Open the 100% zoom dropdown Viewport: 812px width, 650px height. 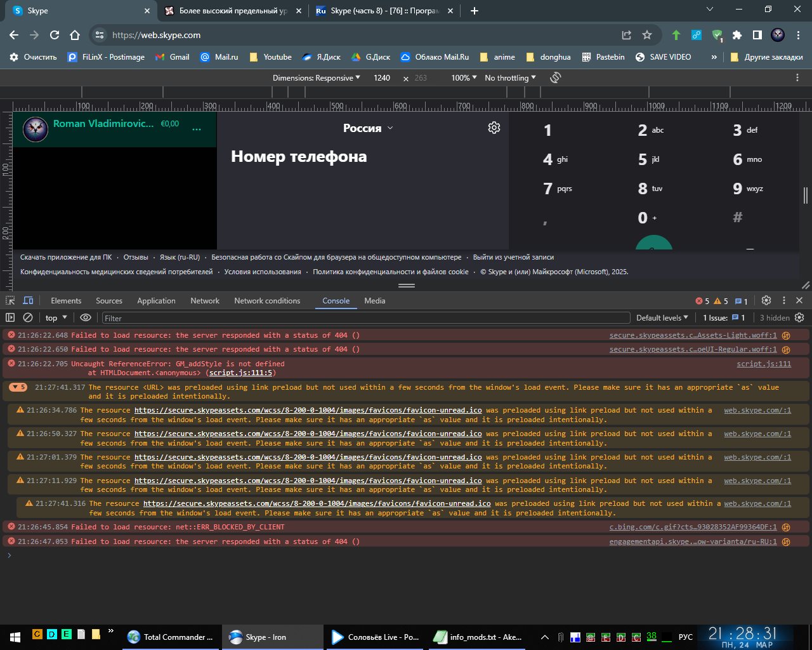tap(464, 77)
